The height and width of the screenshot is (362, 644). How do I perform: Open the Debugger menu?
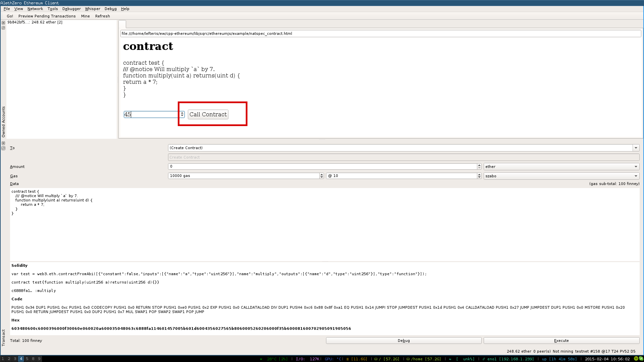(x=71, y=9)
